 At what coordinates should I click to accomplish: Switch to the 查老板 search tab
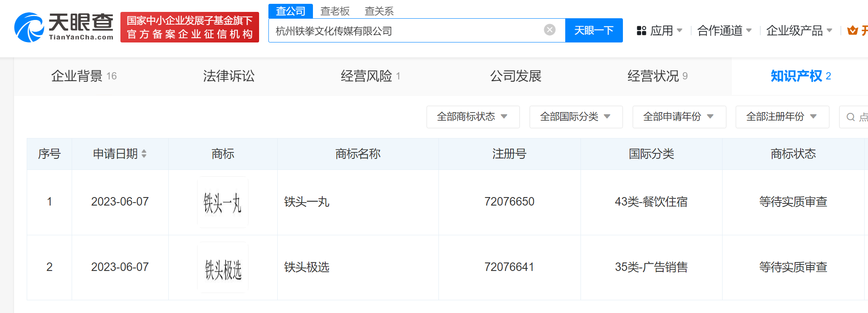click(x=335, y=11)
